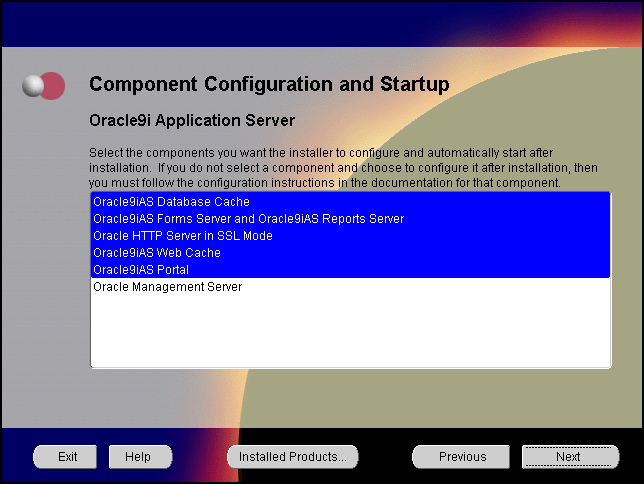Screen dimensions: 644x484
Task: Select Oracle Management Server entry
Action: tap(350, 287)
